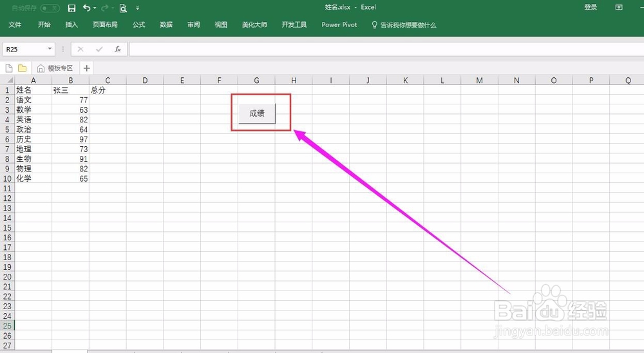The width and height of the screenshot is (644, 353).
Task: Select column P header
Action: click(591, 80)
